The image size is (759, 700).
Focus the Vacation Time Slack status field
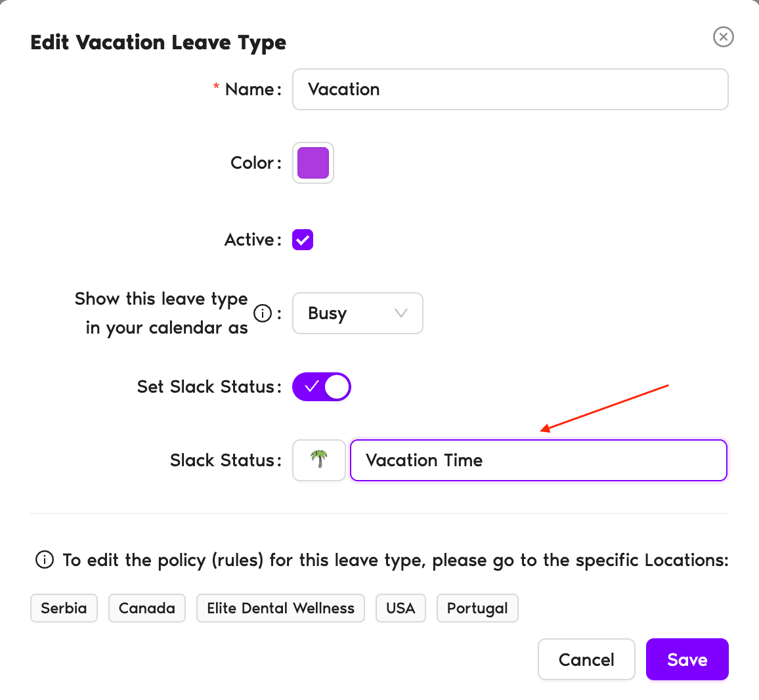pyautogui.click(x=538, y=460)
